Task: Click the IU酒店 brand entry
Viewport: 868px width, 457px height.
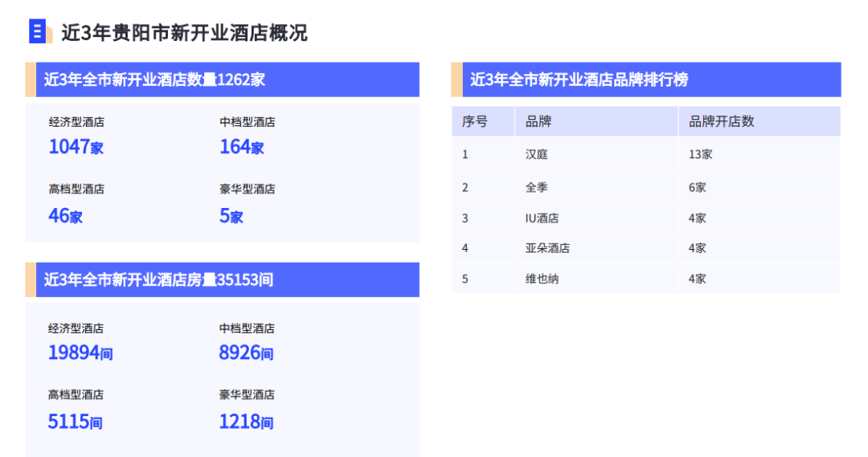Action: (x=542, y=218)
